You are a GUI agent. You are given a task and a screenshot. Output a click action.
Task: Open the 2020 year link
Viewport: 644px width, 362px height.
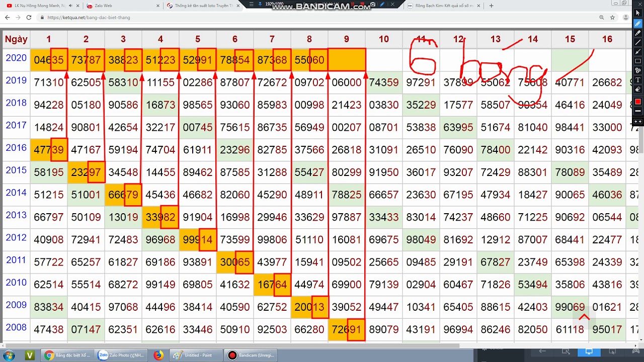pos(16,58)
